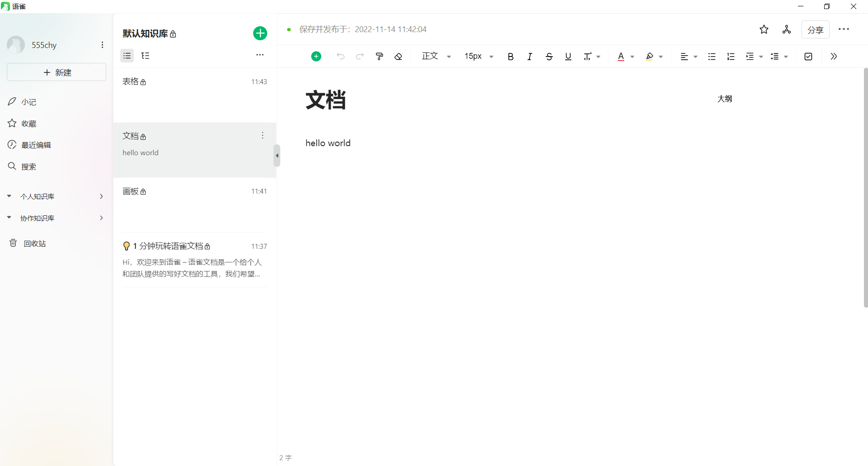Toggle underline formatting
The width and height of the screenshot is (868, 466).
coord(568,57)
